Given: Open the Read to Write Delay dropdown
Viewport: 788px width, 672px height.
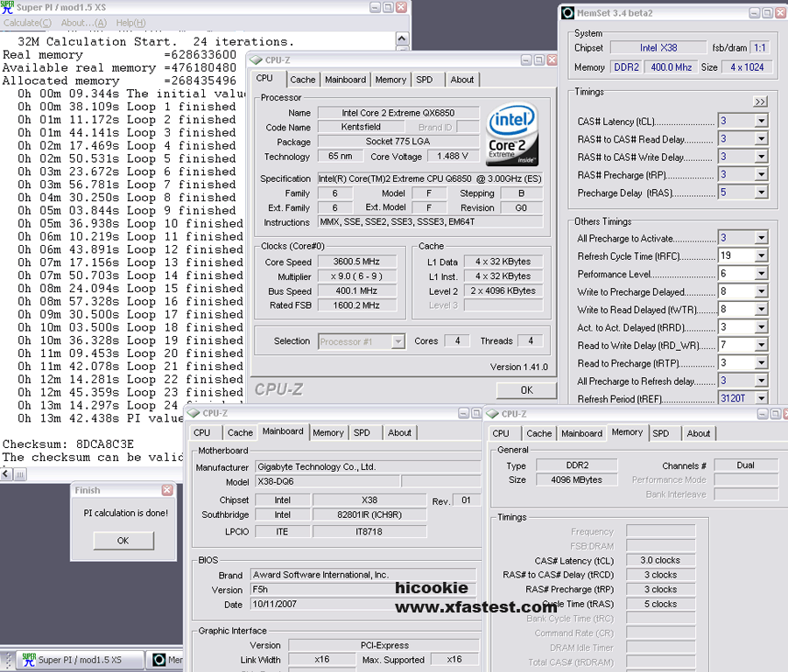Looking at the screenshot, I should pos(762,345).
